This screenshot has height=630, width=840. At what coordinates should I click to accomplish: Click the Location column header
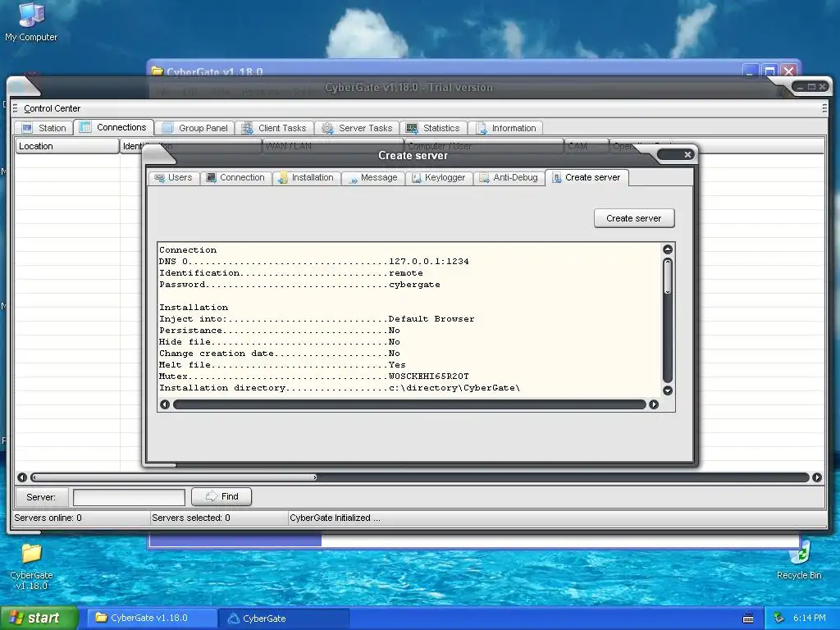tap(67, 146)
